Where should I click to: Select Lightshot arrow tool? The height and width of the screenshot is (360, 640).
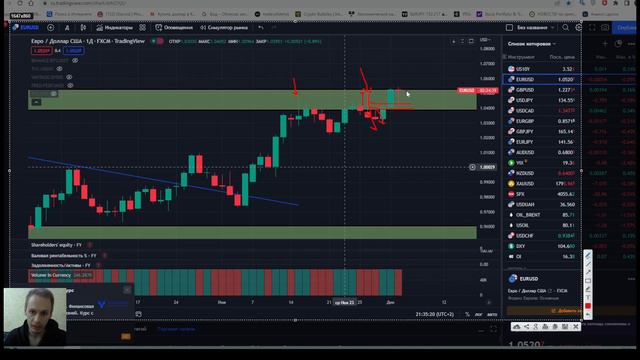(588, 272)
